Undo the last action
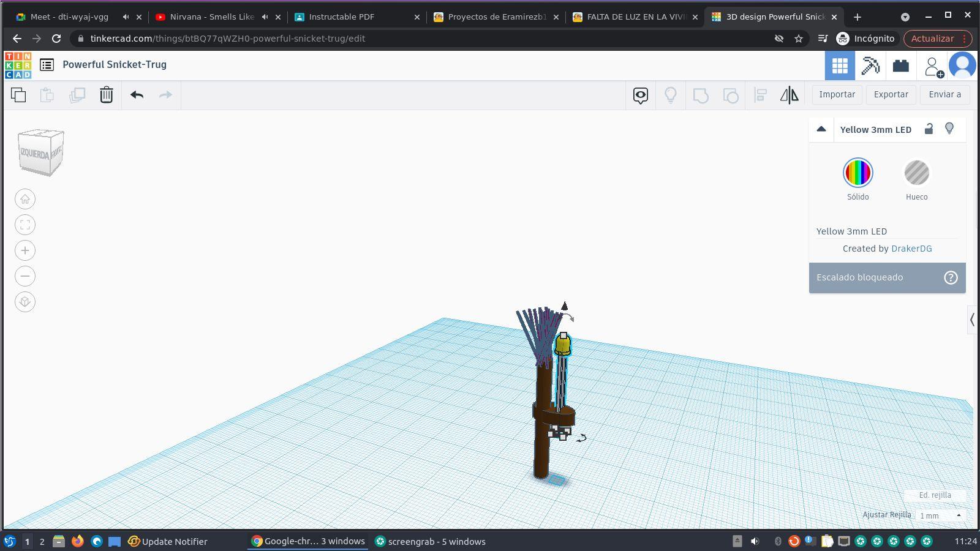The height and width of the screenshot is (551, 980). tap(137, 95)
